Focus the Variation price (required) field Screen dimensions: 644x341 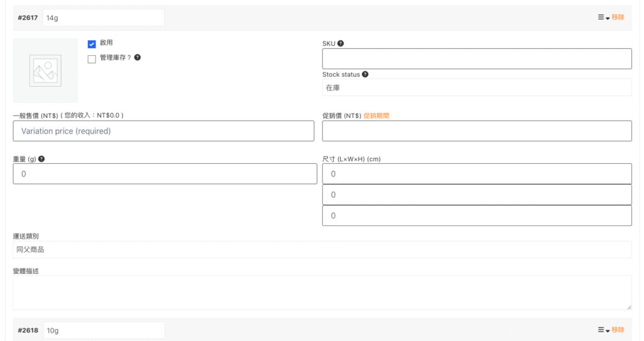(x=164, y=131)
